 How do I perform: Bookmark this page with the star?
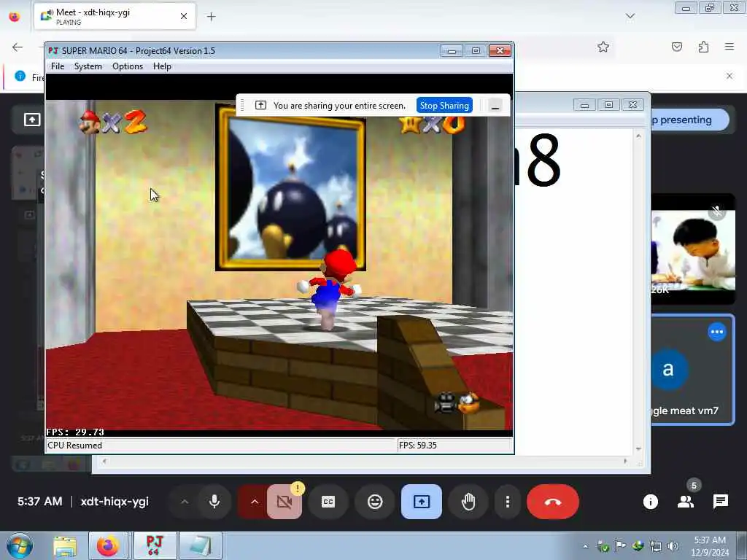[603, 47]
